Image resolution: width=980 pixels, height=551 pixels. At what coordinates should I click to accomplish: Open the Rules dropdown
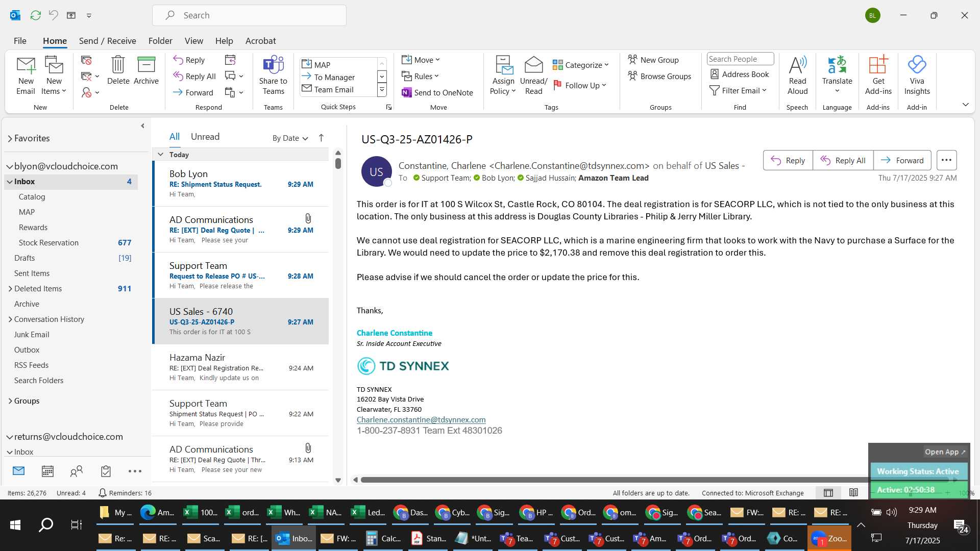[x=420, y=76]
